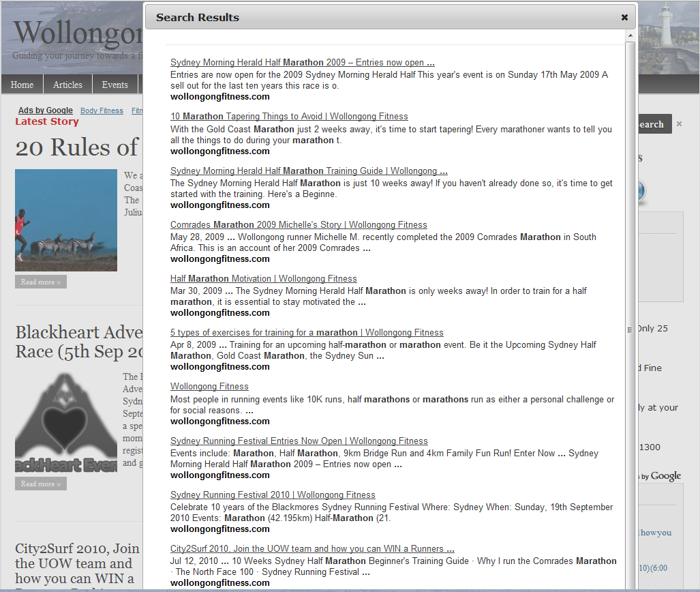
Task: Close the Search Results dialog
Action: pos(624,18)
